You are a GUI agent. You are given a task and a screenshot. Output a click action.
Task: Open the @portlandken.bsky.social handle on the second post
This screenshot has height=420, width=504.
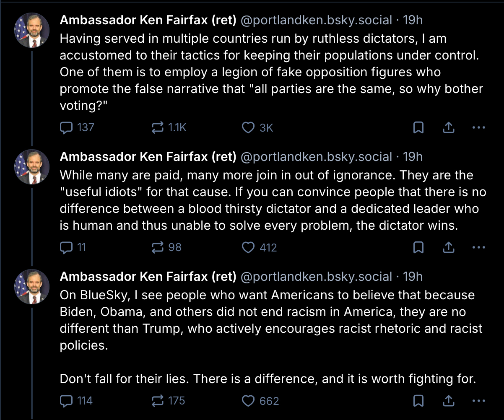point(316,157)
